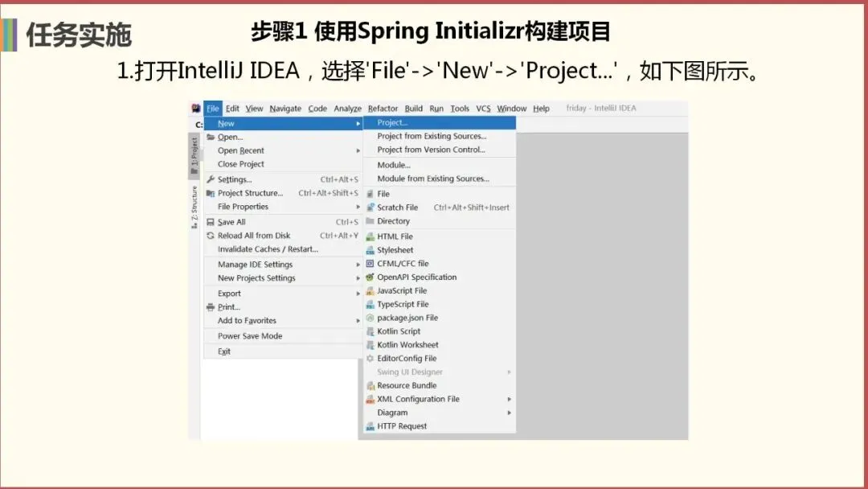Expand the XML Configuration File submenu arrow
The height and width of the screenshot is (489, 868).
point(510,399)
